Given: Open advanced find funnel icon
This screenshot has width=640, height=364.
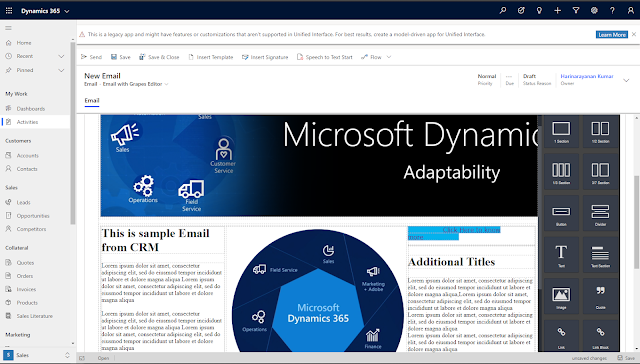Looking at the screenshot, I should point(576,11).
